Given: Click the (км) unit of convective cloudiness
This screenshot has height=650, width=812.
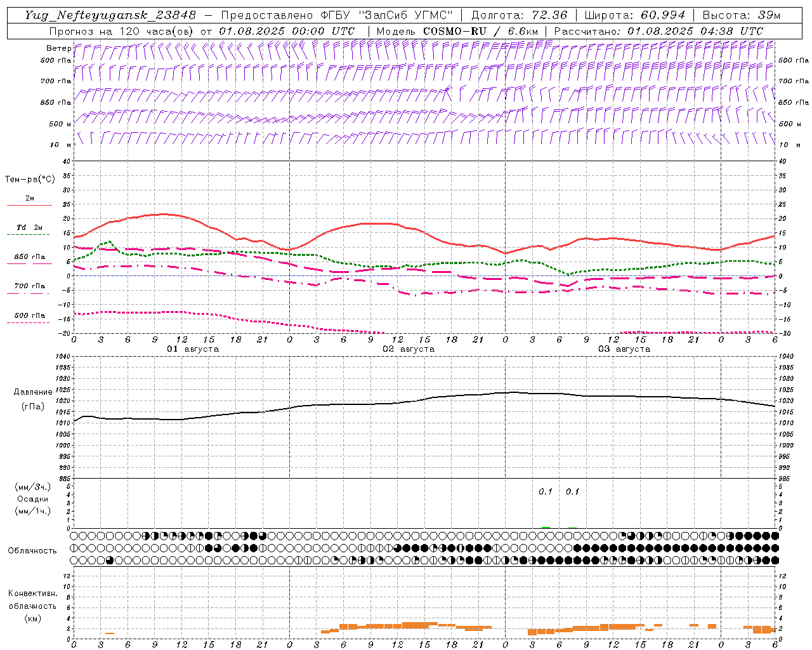Looking at the screenshot, I should pos(32,618).
